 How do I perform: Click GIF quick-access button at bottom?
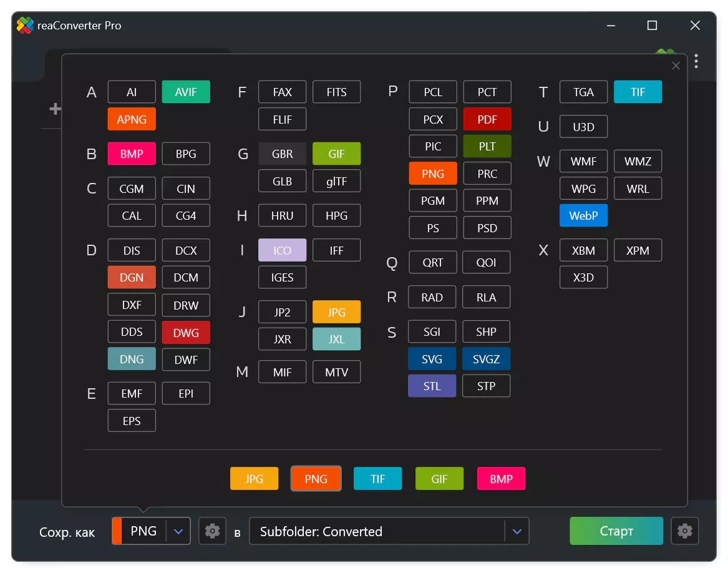(x=439, y=479)
